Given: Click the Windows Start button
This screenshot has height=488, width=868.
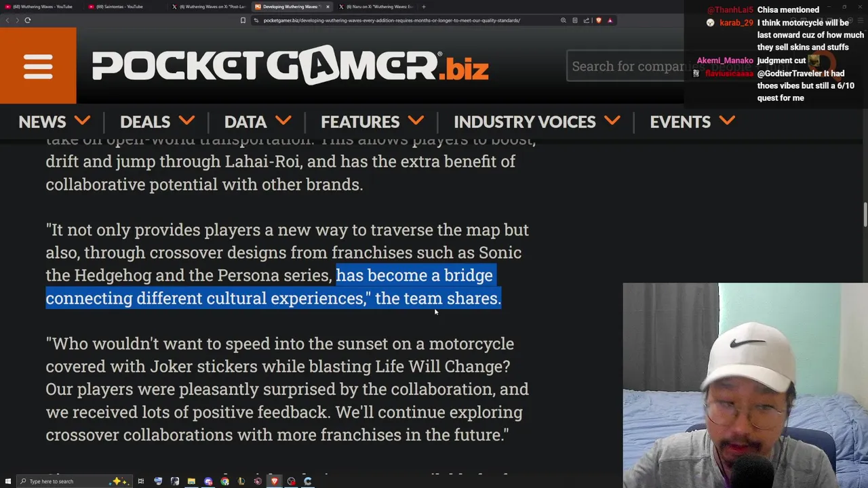Looking at the screenshot, I should [7, 481].
